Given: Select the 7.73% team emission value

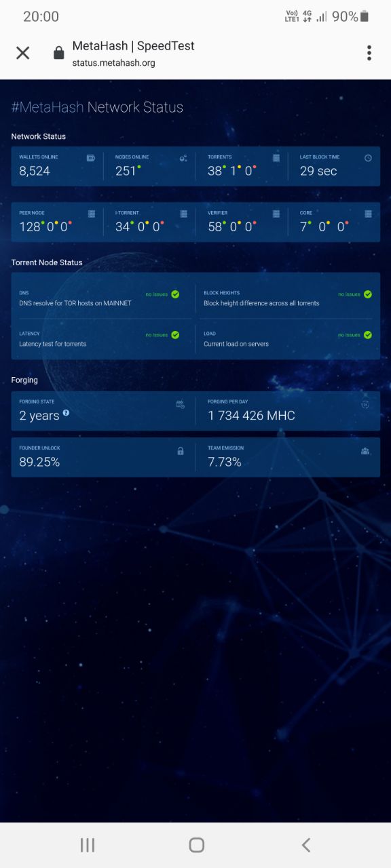Looking at the screenshot, I should (225, 462).
